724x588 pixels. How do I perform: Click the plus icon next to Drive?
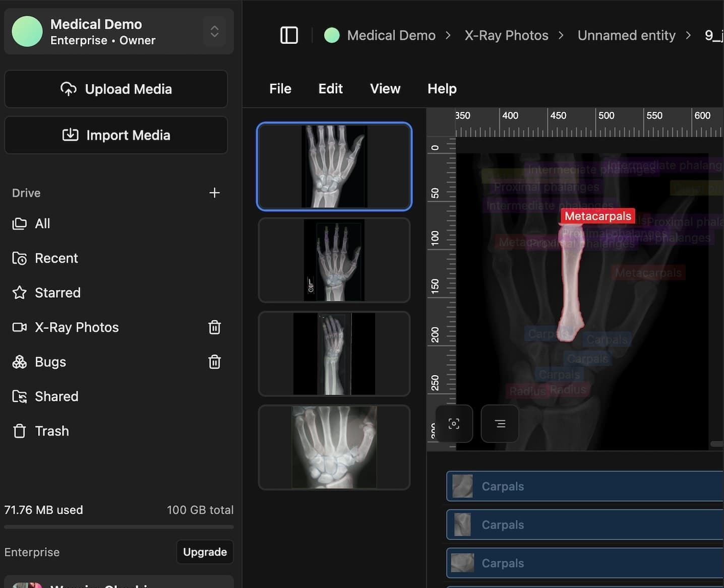pyautogui.click(x=214, y=193)
